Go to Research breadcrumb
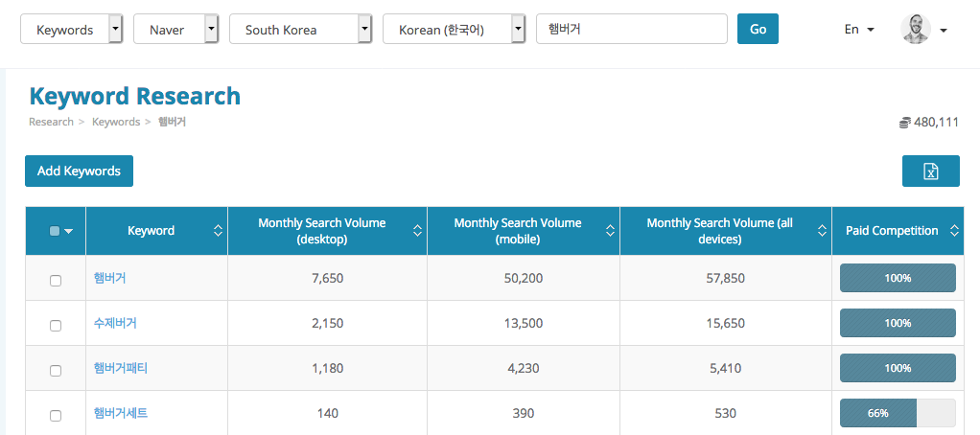The width and height of the screenshot is (980, 435). 51,122
